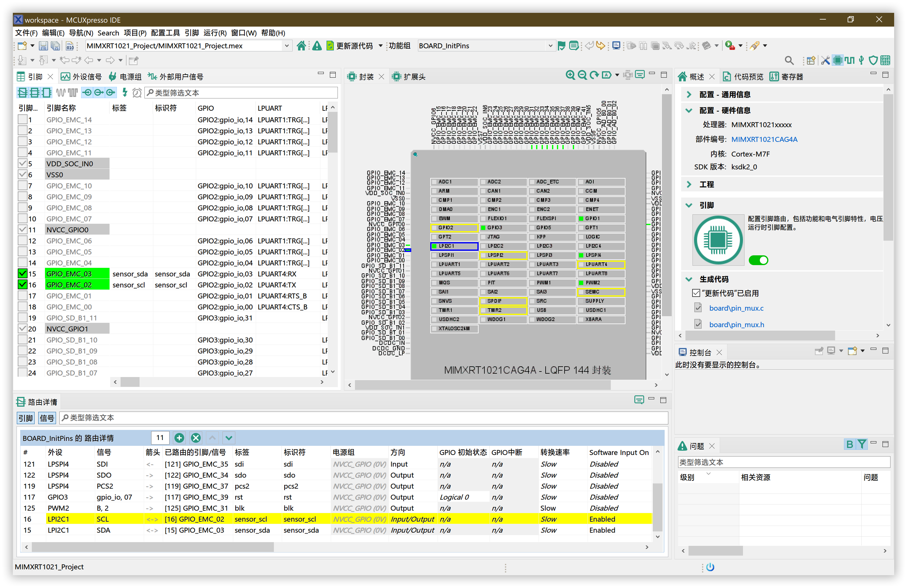Check pin 7 GPIO_EMC_10 checkbox

tap(22, 186)
